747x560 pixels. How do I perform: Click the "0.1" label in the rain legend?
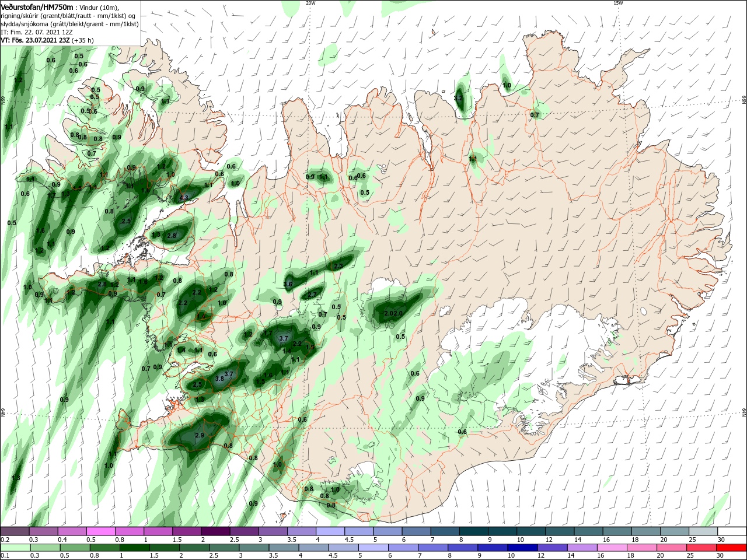point(5,556)
